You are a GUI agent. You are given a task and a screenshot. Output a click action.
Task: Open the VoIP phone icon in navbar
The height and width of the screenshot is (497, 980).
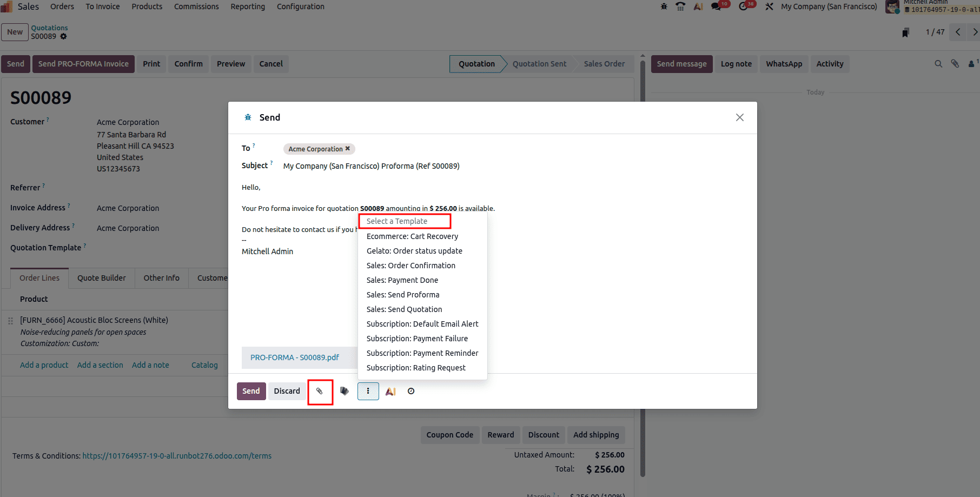tap(680, 6)
